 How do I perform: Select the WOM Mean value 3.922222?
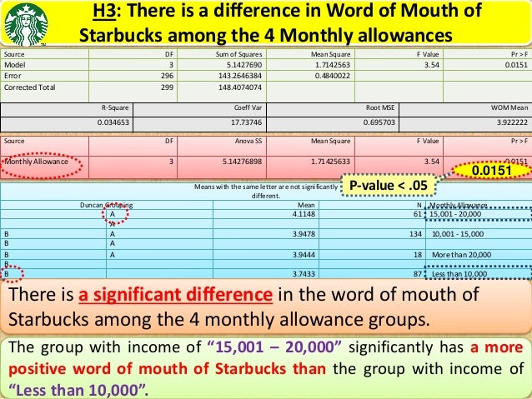512,122
